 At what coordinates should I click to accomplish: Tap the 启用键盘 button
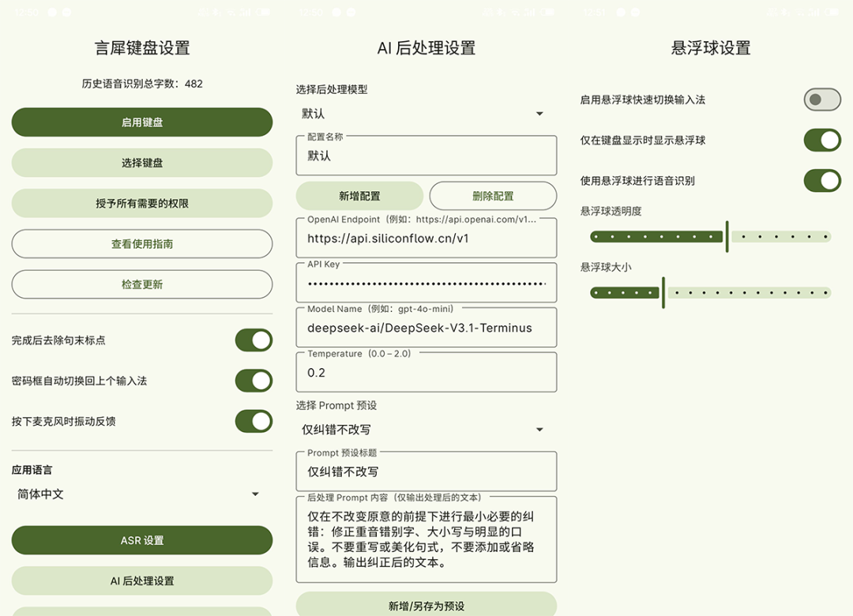[142, 122]
